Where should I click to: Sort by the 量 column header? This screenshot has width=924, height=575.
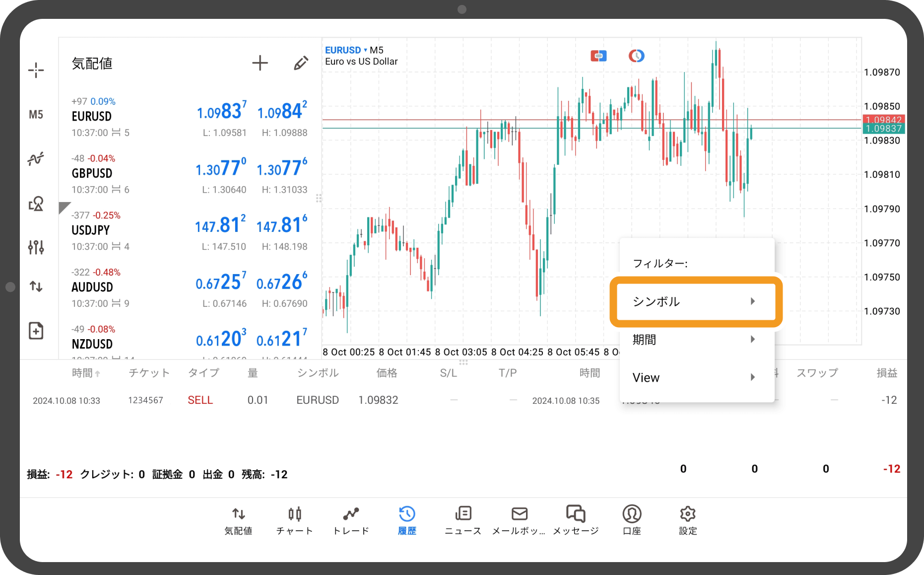point(253,373)
